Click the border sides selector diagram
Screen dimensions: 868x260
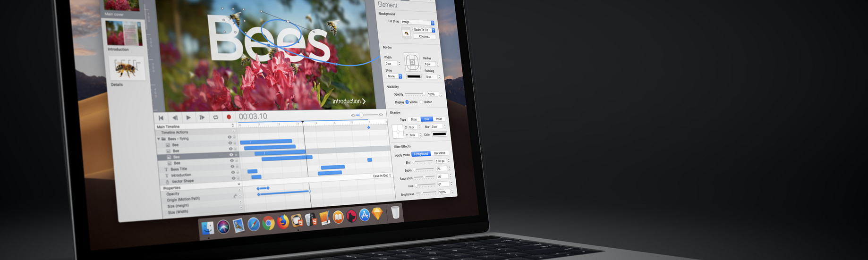click(412, 62)
